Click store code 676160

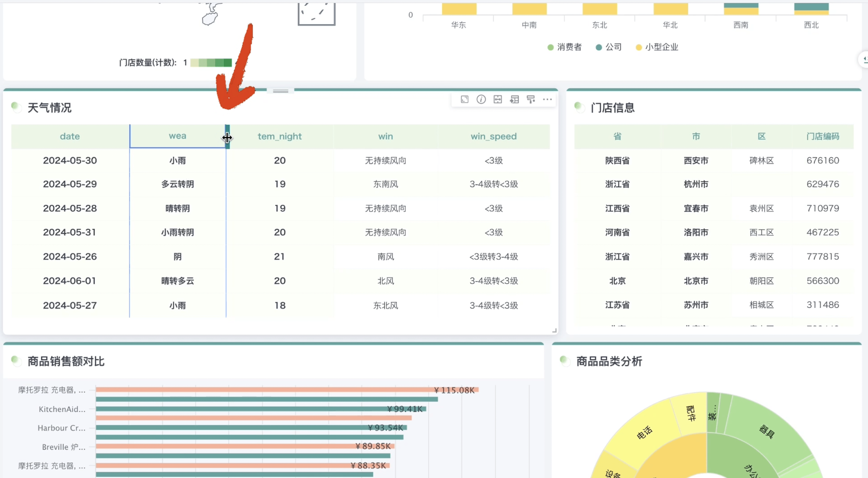point(823,161)
